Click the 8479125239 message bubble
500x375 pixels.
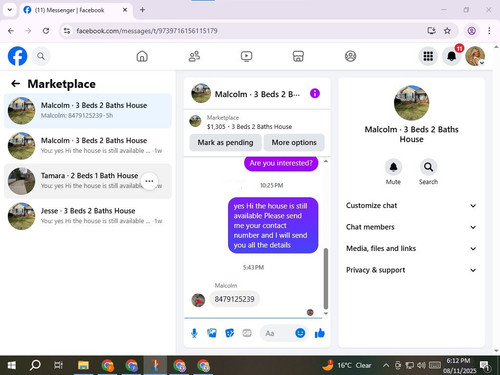point(234,299)
